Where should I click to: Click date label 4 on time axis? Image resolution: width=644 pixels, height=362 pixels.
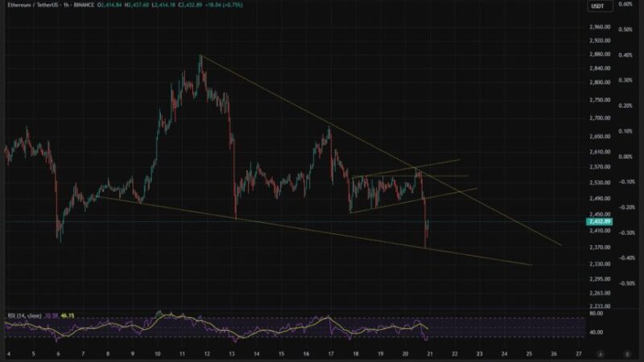[9, 354]
